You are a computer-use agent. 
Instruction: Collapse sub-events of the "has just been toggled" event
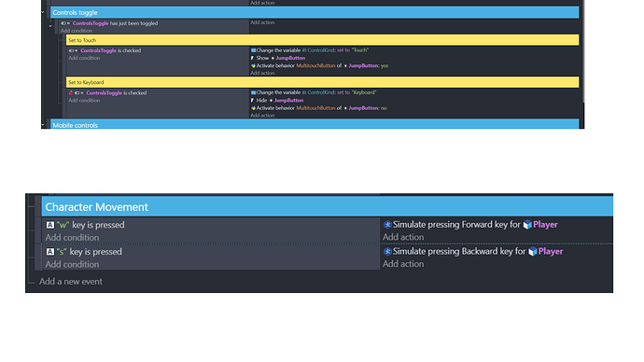tap(50, 26)
